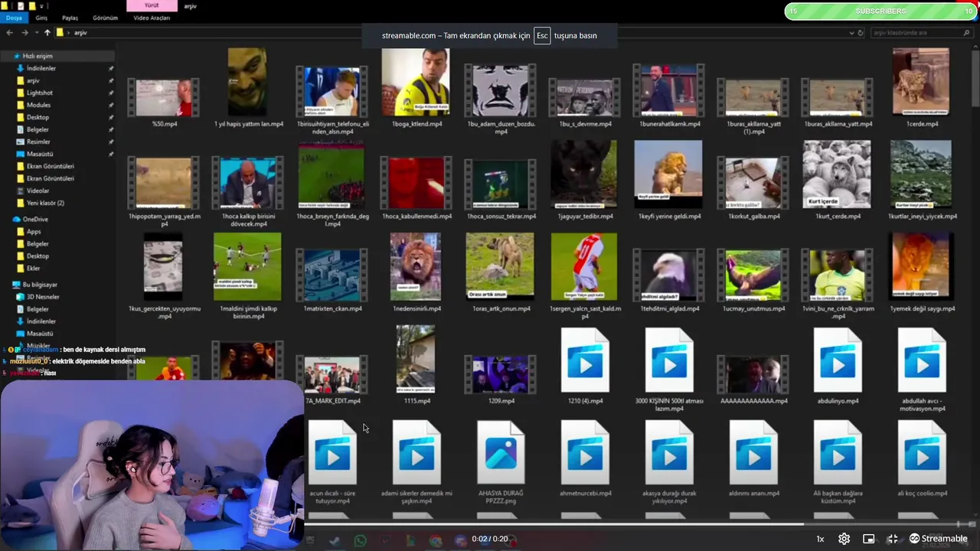The image size is (980, 551).
Task: Select the 1korkut_galba.mp4 file
Action: [x=753, y=183]
